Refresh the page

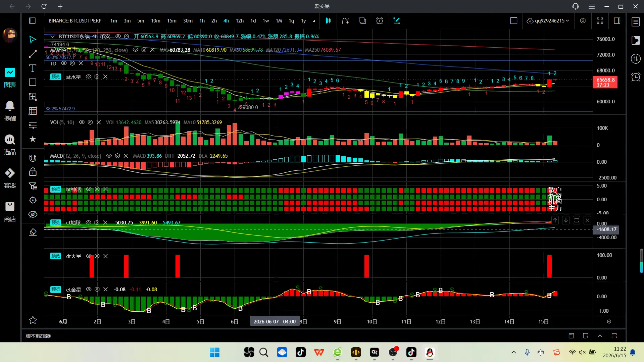pyautogui.click(x=44, y=6)
